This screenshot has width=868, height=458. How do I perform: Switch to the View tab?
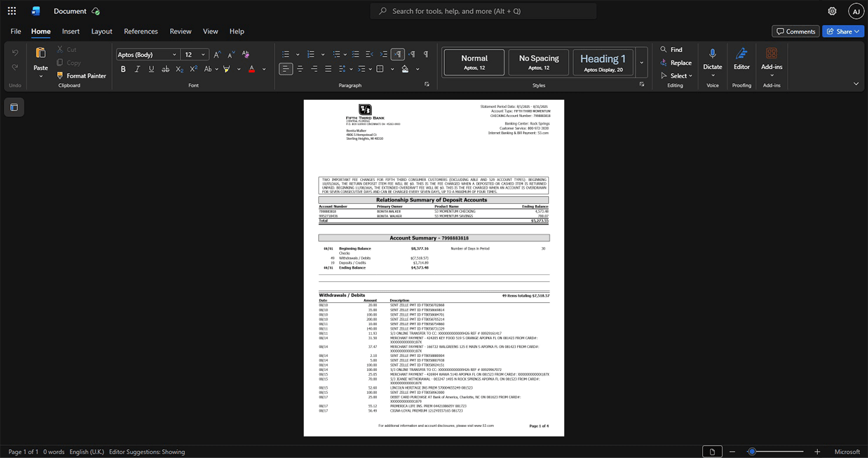click(x=210, y=31)
